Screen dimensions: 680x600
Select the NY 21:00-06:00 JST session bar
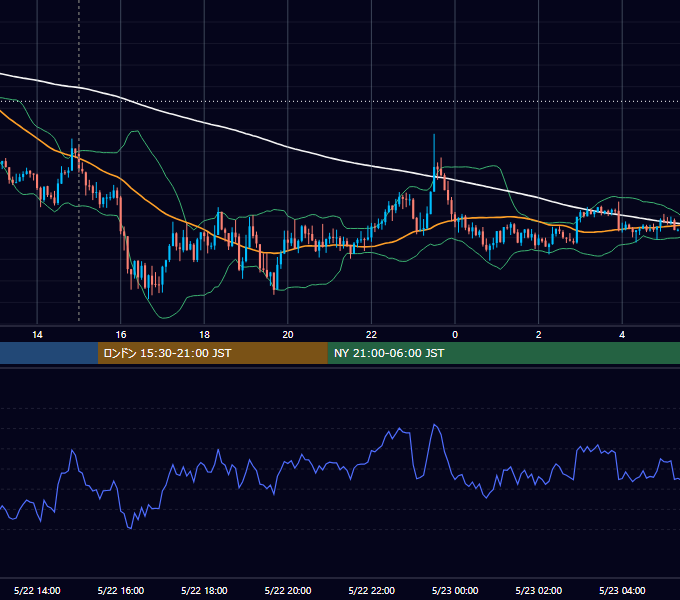503,353
